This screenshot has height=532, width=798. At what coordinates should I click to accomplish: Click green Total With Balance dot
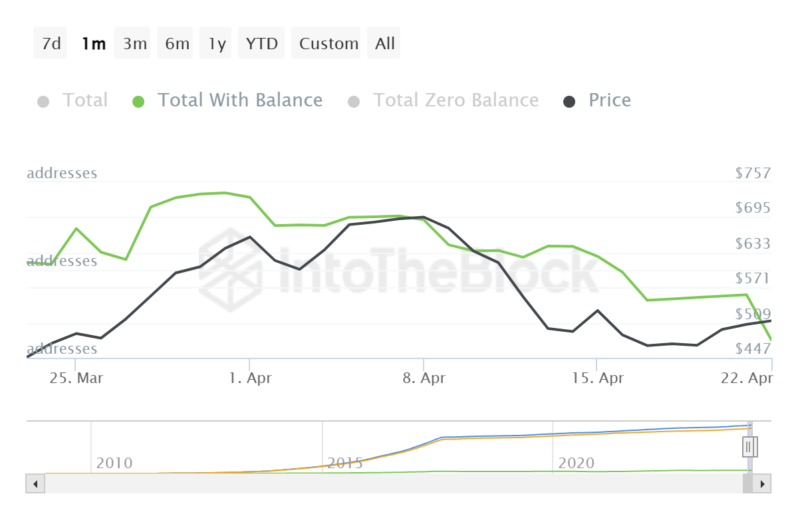tap(138, 102)
